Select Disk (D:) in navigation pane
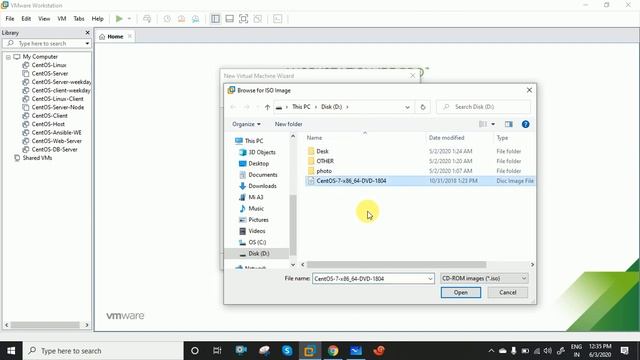This screenshot has width=640, height=360. click(x=259, y=253)
